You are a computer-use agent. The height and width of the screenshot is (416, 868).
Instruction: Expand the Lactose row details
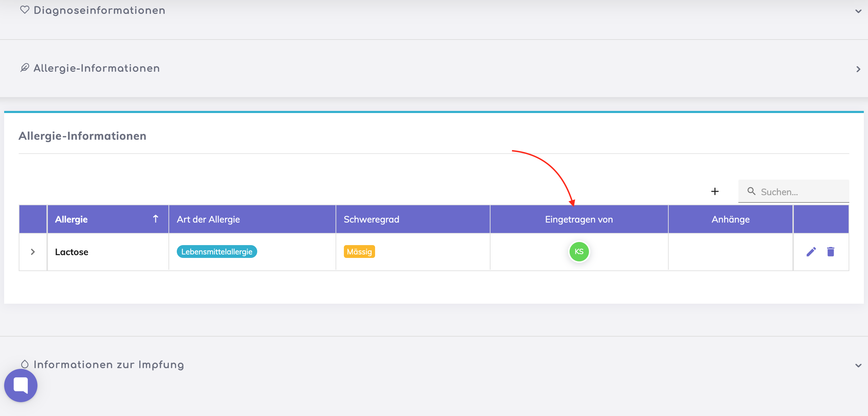point(33,252)
